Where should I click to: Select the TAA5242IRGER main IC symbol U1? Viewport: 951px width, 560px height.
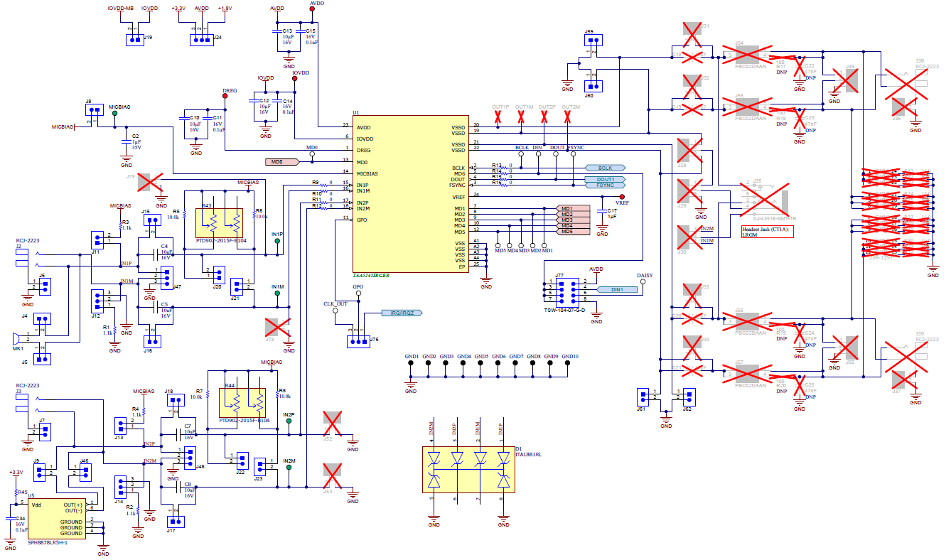[412, 195]
